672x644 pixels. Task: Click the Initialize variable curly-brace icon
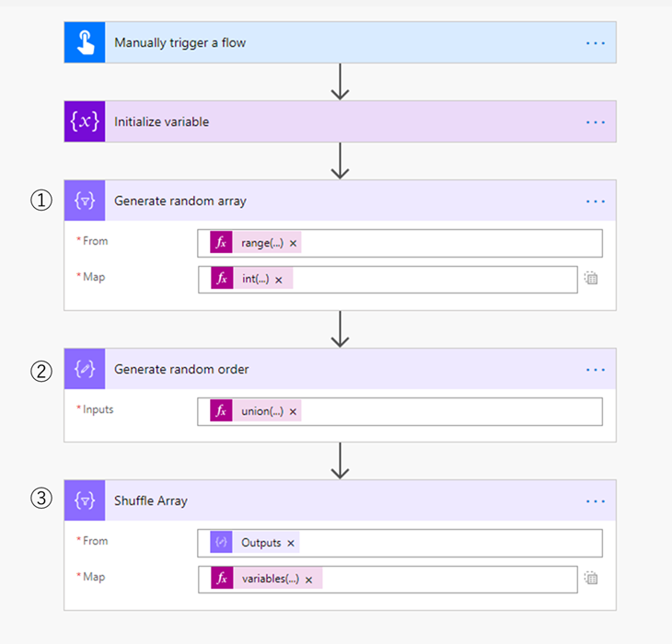(85, 121)
